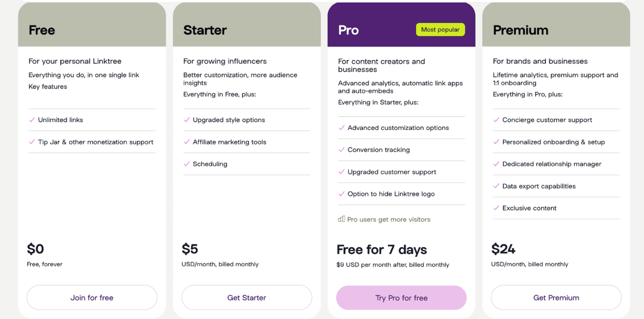Click Pro users get more visitors text

pyautogui.click(x=389, y=219)
